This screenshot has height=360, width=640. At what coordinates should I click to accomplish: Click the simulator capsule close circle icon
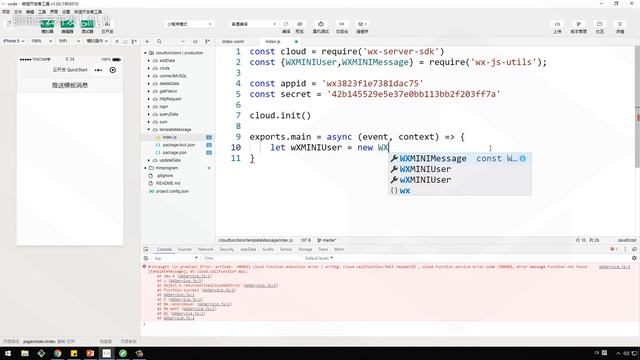[x=113, y=70]
